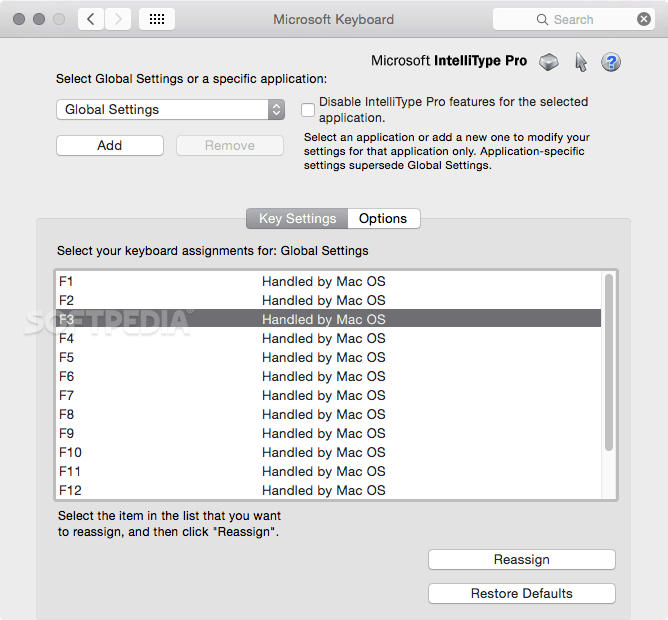Select the F10 key assignment row
Viewport: 668px width, 620px height.
click(x=328, y=453)
